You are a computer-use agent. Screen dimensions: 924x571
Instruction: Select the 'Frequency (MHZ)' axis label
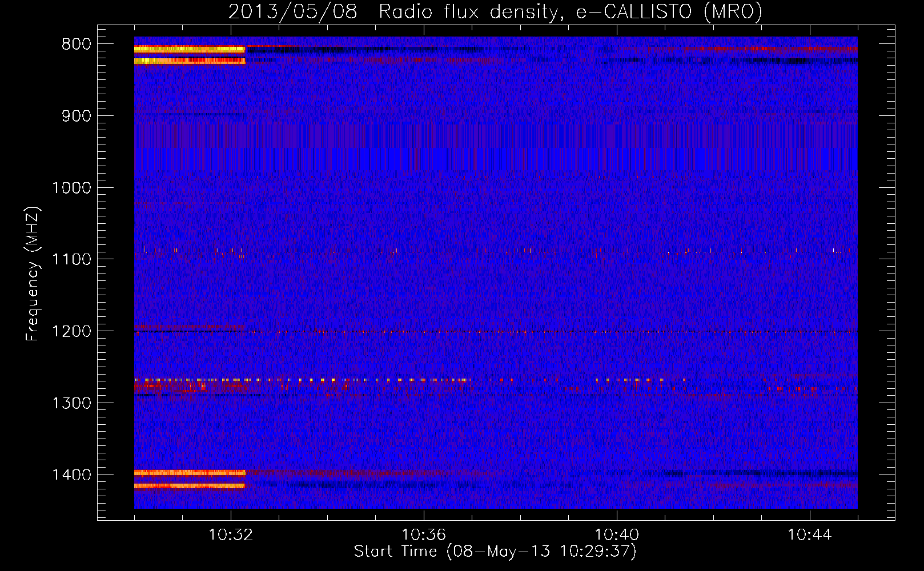point(33,274)
